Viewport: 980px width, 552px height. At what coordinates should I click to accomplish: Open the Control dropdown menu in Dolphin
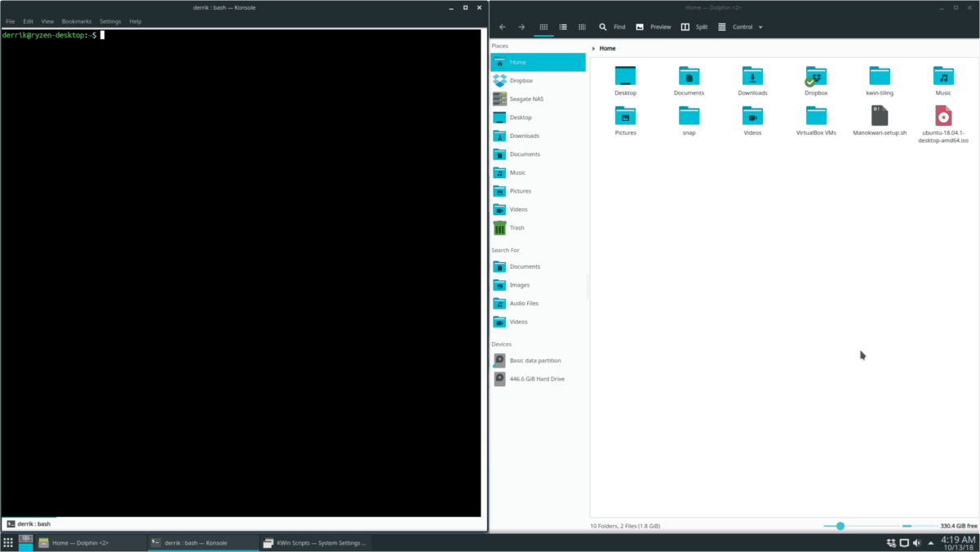pyautogui.click(x=740, y=27)
